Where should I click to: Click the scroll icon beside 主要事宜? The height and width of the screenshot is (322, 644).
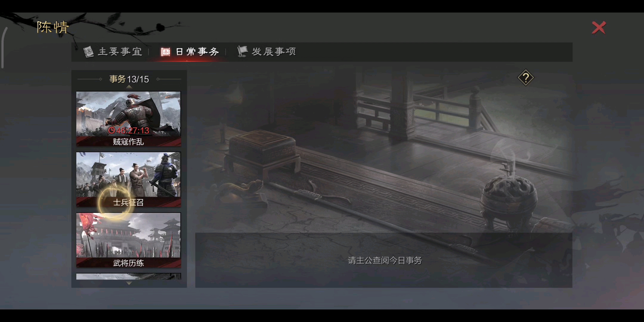tap(88, 52)
